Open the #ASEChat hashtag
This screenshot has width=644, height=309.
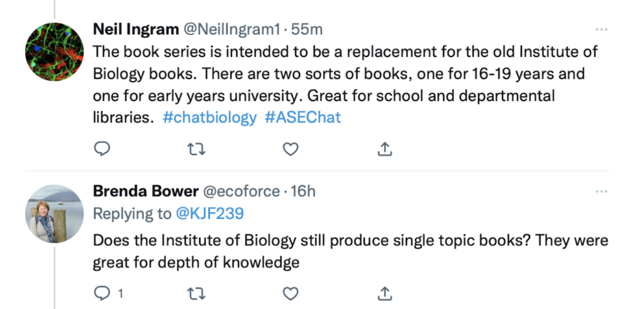pos(303,118)
